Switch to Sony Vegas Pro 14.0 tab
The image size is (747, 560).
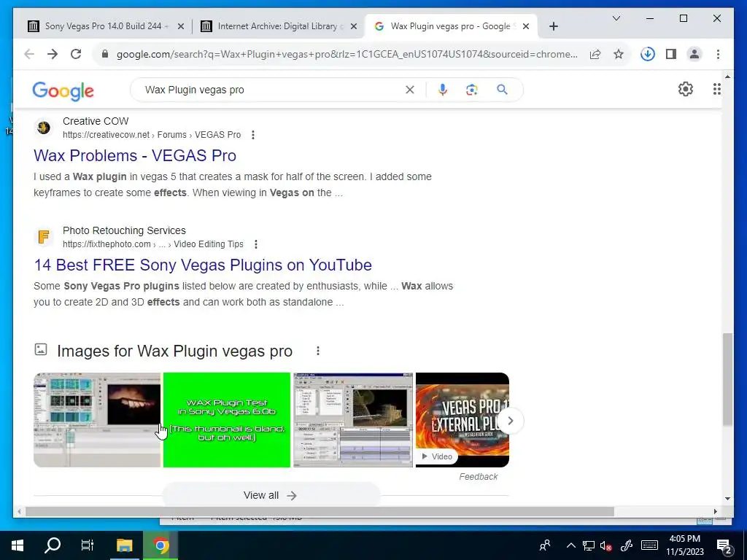click(x=104, y=26)
